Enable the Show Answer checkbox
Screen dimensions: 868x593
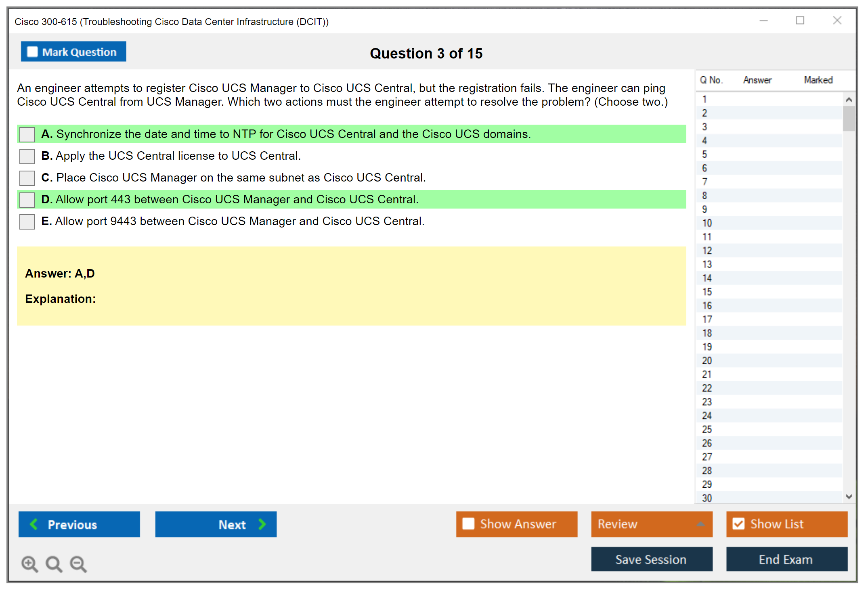click(468, 524)
